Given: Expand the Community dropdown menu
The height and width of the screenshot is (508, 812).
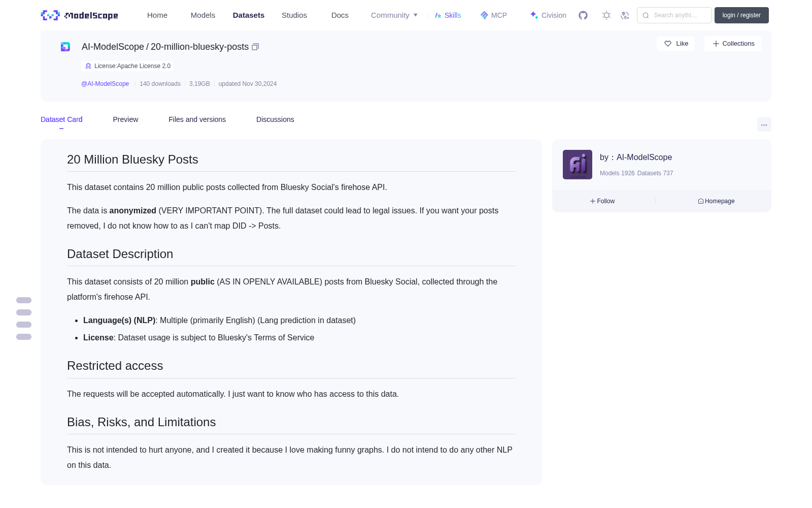Looking at the screenshot, I should tap(394, 15).
